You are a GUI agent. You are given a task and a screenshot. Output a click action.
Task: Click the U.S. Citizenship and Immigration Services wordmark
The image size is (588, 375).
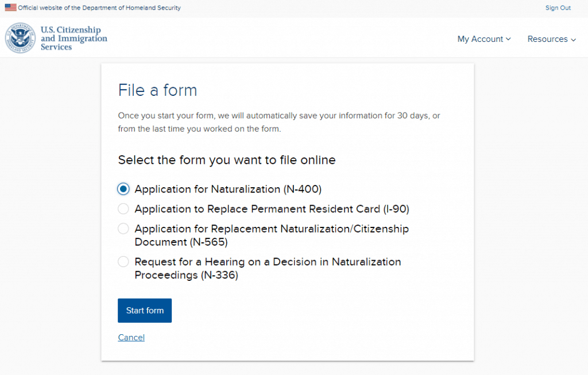[73, 38]
